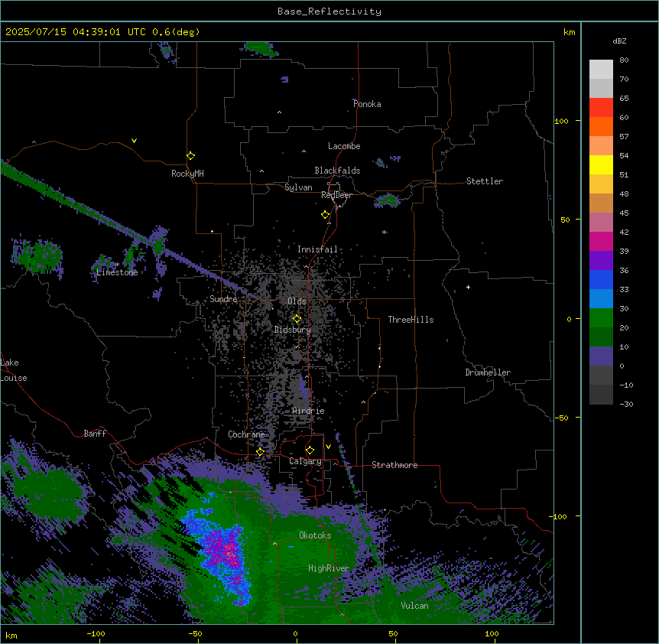Click the 80 value in the dBZ legend
The width and height of the screenshot is (659, 644).
coord(624,60)
